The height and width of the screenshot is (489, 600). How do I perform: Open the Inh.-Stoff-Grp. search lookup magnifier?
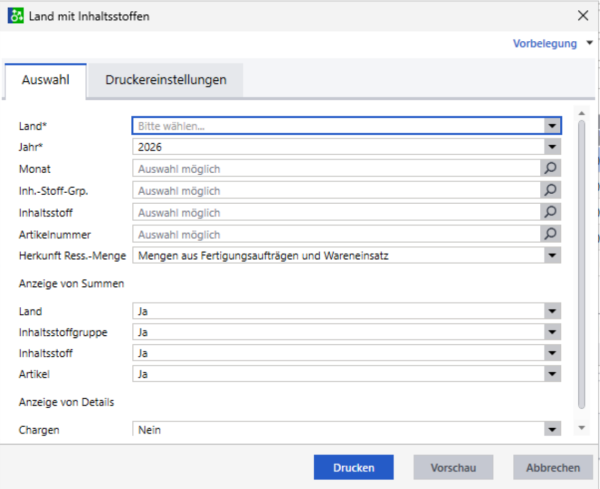[x=551, y=190]
